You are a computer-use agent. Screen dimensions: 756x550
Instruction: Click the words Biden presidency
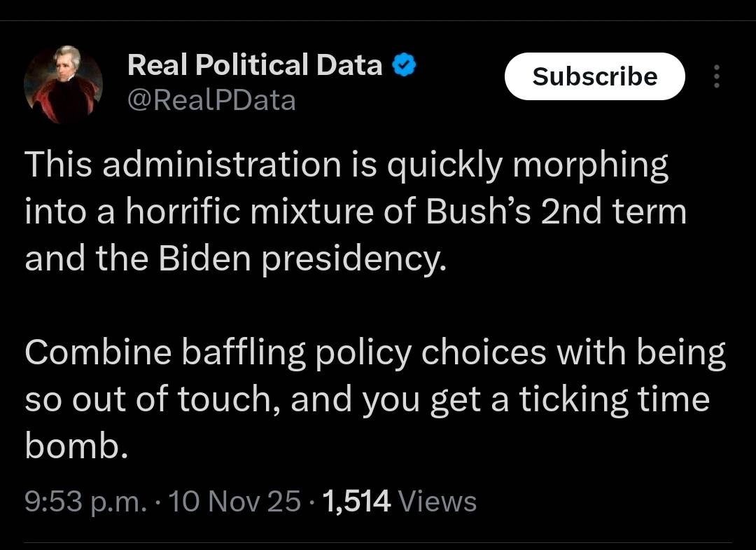pyautogui.click(x=302, y=259)
